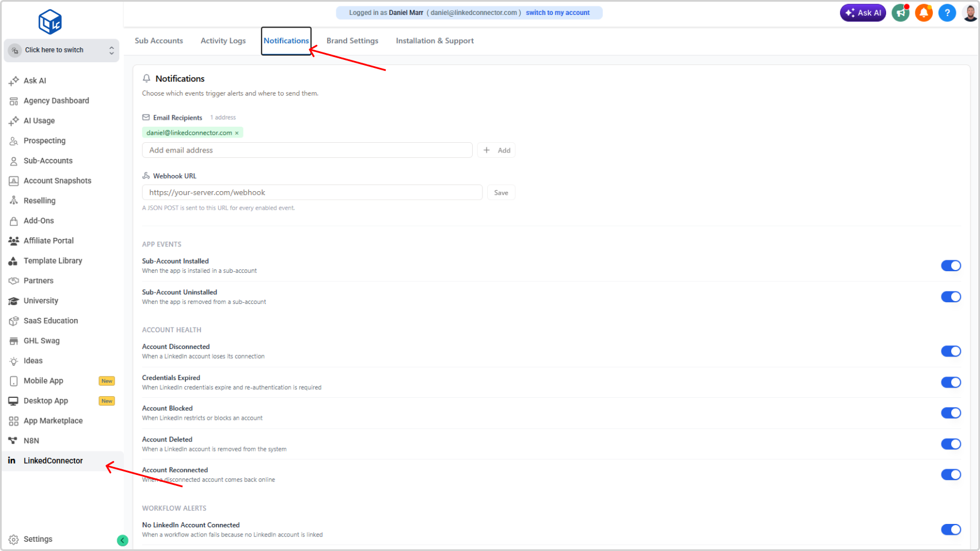Viewport: 980px width, 551px height.
Task: Collapse the sidebar with green arrow button
Action: 123,540
